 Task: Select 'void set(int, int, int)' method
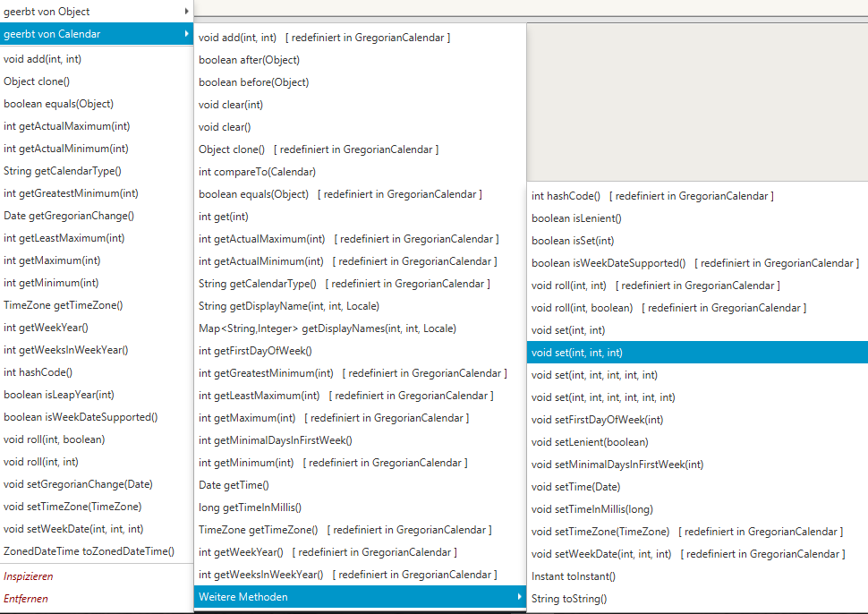click(577, 353)
